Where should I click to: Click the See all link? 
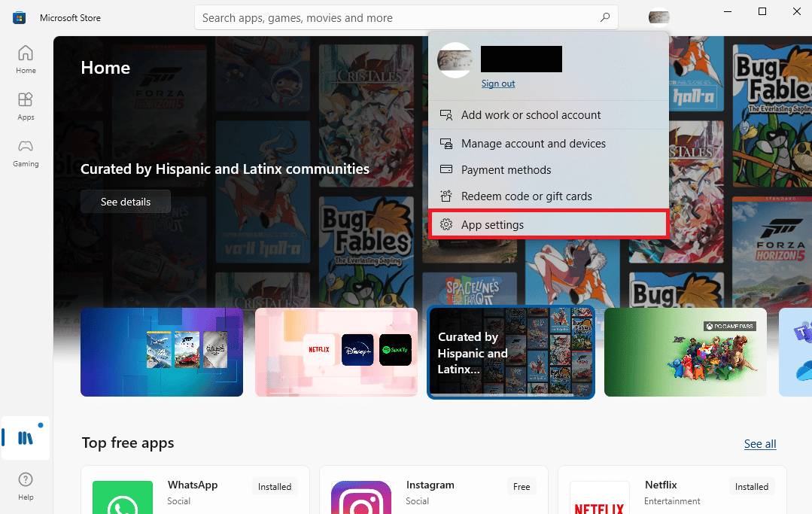tap(759, 443)
